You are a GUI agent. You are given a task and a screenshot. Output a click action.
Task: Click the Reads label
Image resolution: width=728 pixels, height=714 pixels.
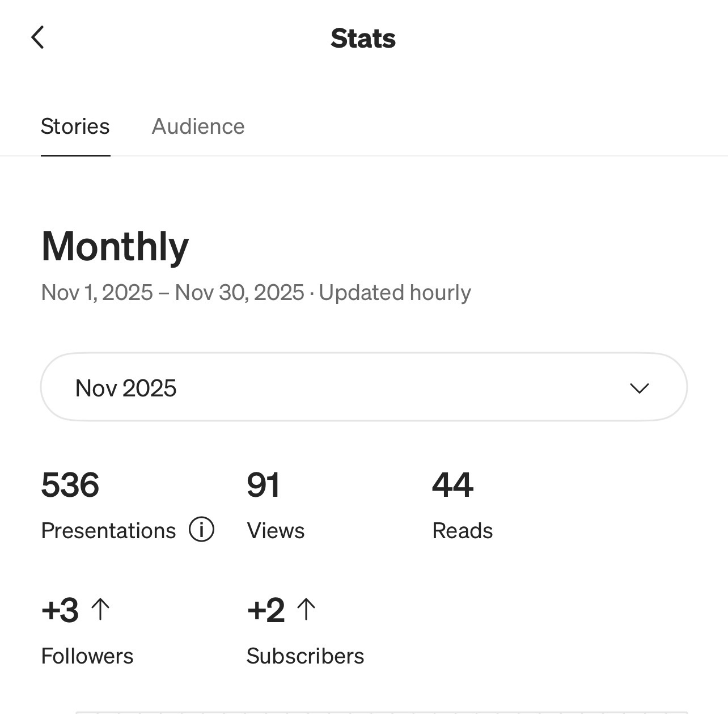462,531
